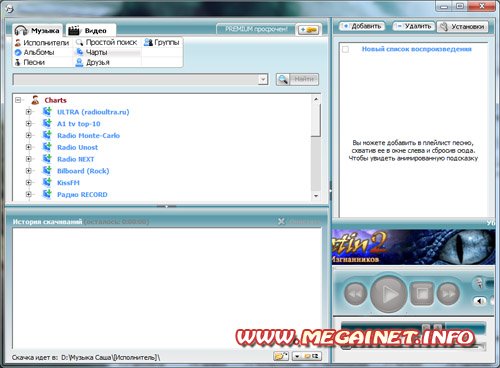Click the microphone icon in player
The image size is (500, 368).
479,283
